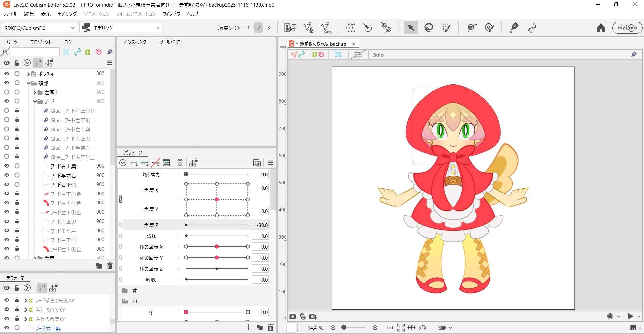Viewport: 644px width, 334px height.
Task: Select the arrow selection tool
Action: (x=411, y=28)
